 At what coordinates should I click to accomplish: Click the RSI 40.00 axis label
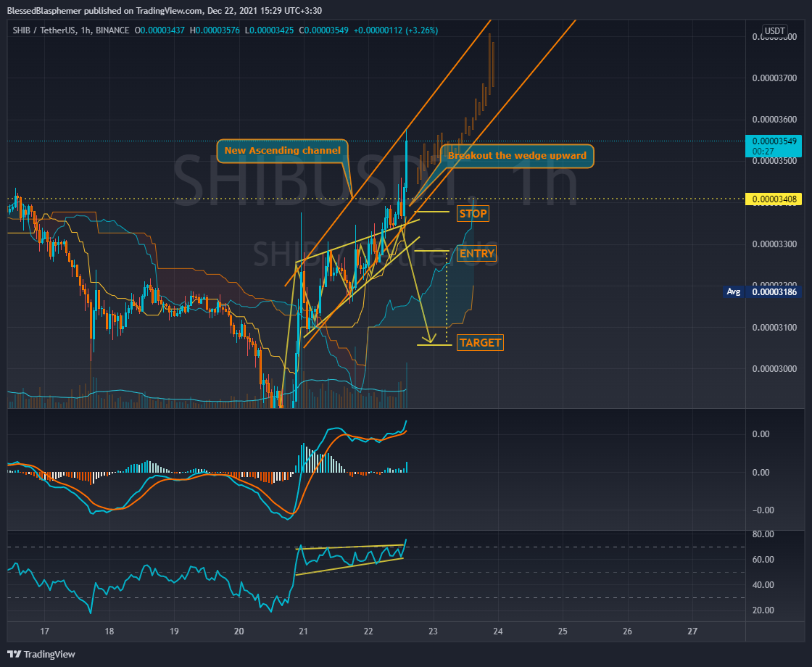click(763, 584)
